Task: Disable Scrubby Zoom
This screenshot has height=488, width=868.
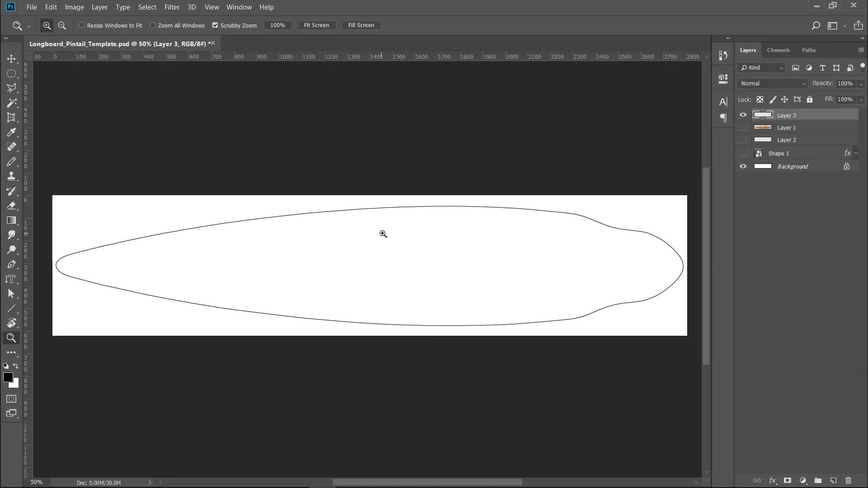Action: [x=215, y=25]
